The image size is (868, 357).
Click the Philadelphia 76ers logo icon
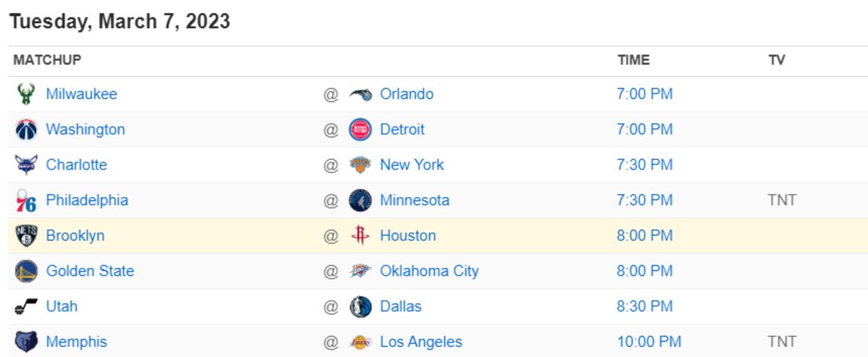[25, 201]
